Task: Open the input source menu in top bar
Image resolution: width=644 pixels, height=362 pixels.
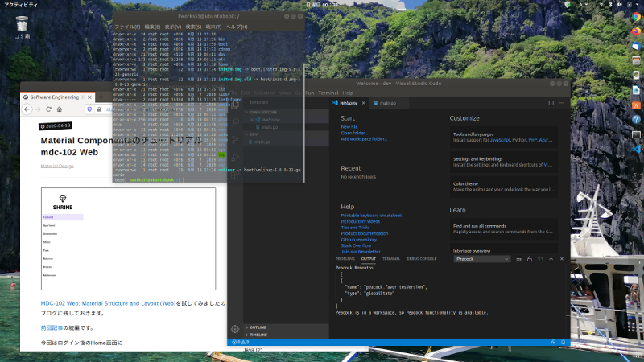Action: [x=582, y=5]
